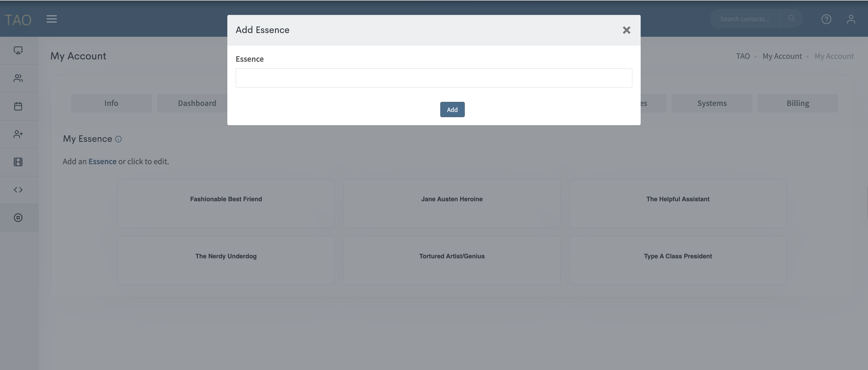Open the film strip sidebar icon
The width and height of the screenshot is (868, 370).
pos(18,162)
